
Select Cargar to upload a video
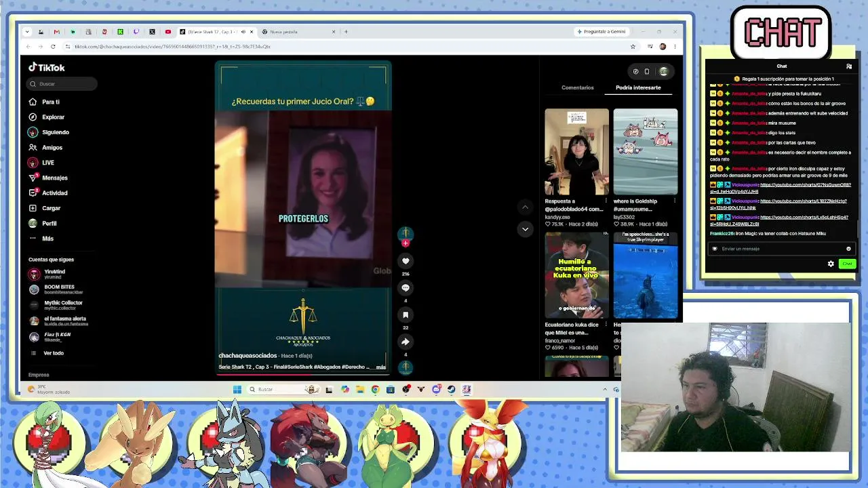point(45,208)
